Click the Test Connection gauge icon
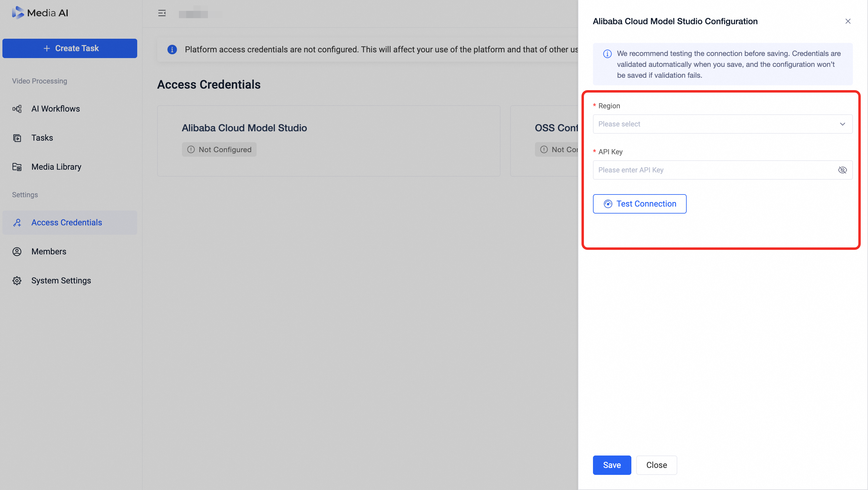This screenshot has width=868, height=490. [x=608, y=204]
